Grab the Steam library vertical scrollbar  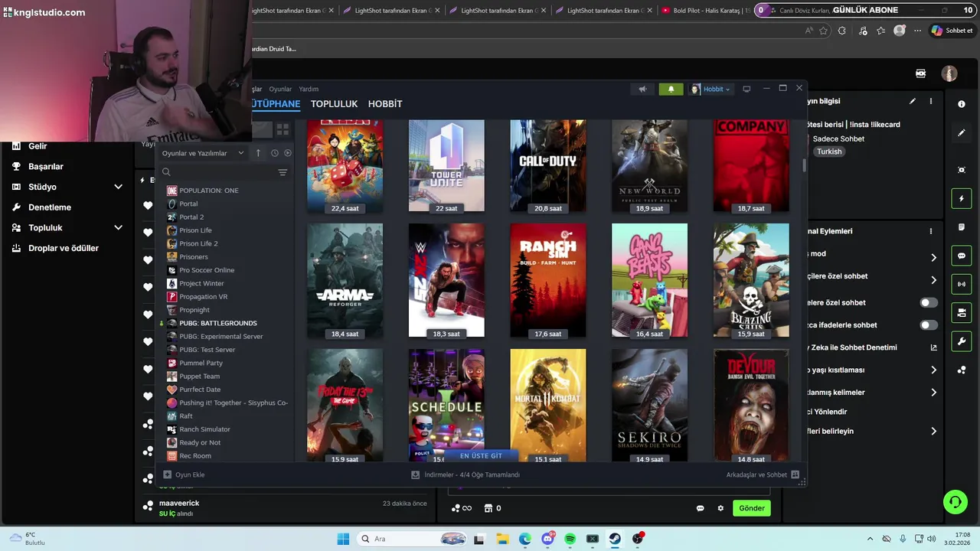[x=804, y=165]
